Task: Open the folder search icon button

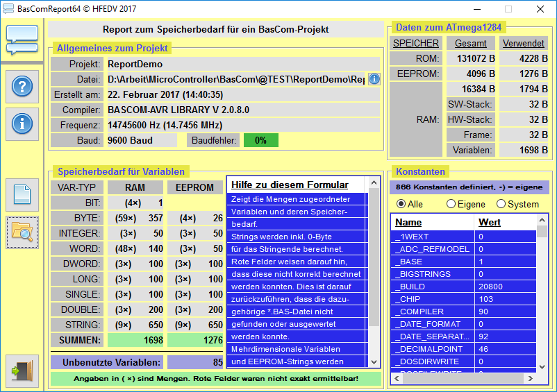Action: click(22, 232)
